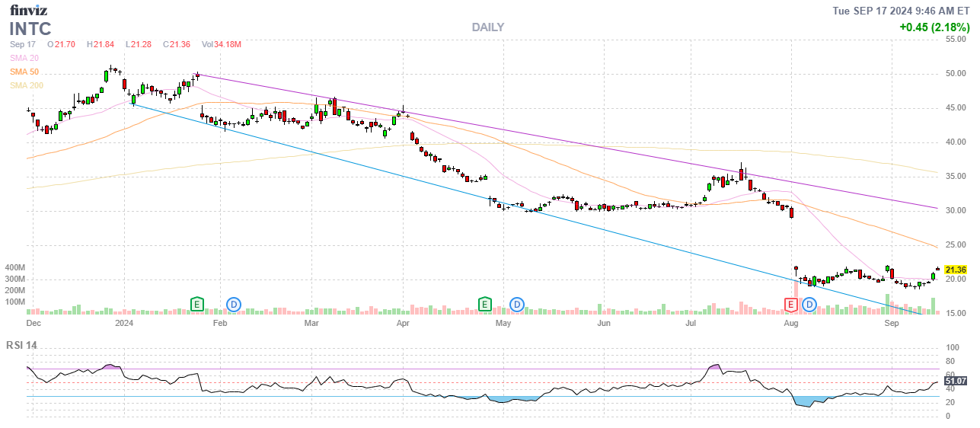
Task: Click the green earnings marker in late January
Action: [196, 305]
